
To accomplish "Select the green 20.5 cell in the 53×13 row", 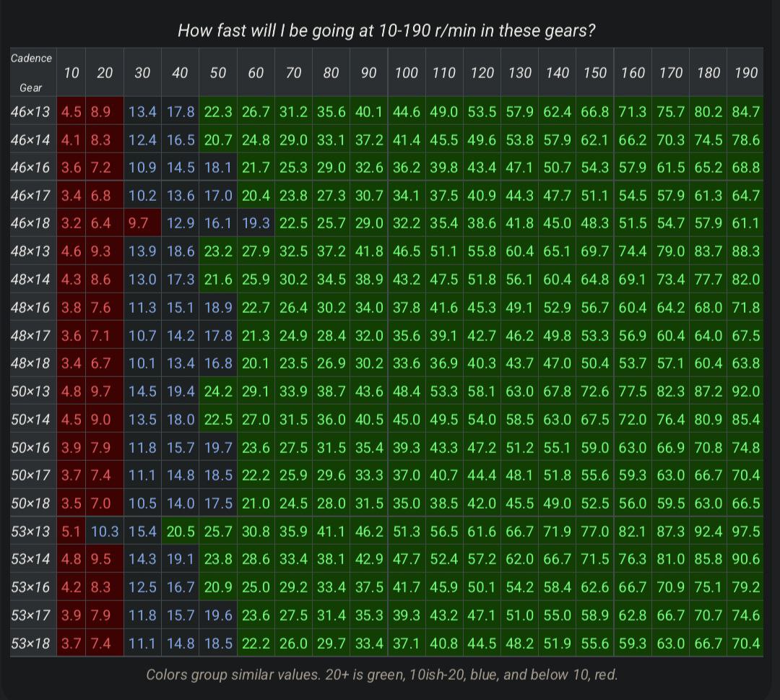I will [x=180, y=532].
